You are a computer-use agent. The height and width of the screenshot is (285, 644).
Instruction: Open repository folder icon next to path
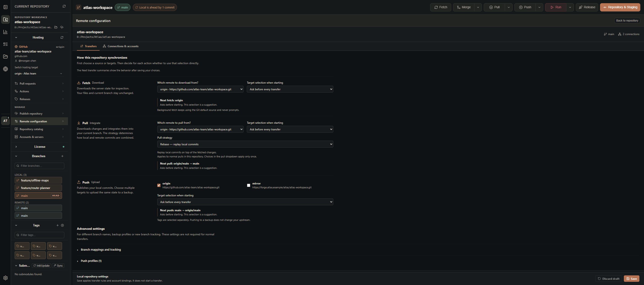tap(56, 27)
